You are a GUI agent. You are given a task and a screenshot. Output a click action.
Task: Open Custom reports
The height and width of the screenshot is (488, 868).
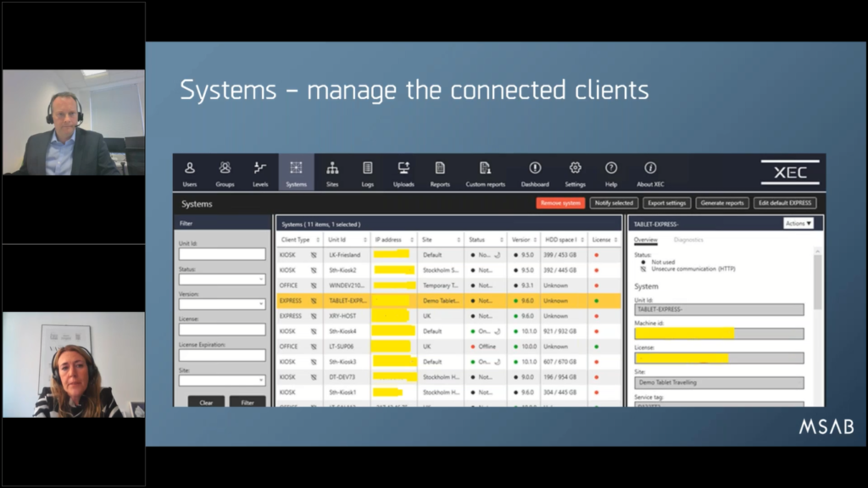click(x=486, y=174)
